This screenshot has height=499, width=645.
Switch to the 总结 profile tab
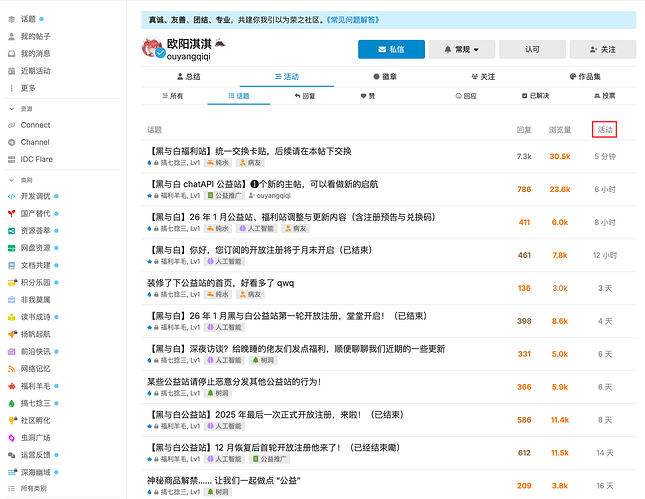[188, 77]
